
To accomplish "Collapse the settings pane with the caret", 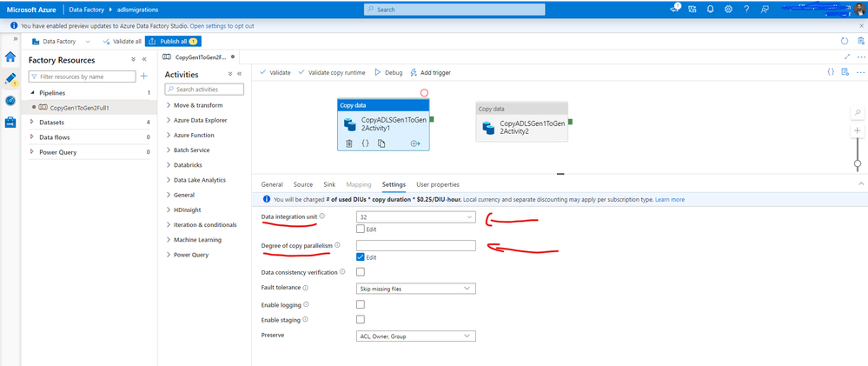I will coord(861,183).
